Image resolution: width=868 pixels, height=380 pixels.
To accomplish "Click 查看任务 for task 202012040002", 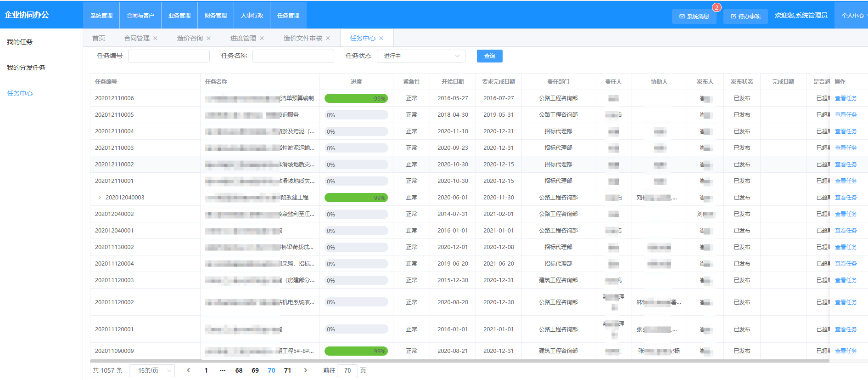I will pos(846,214).
